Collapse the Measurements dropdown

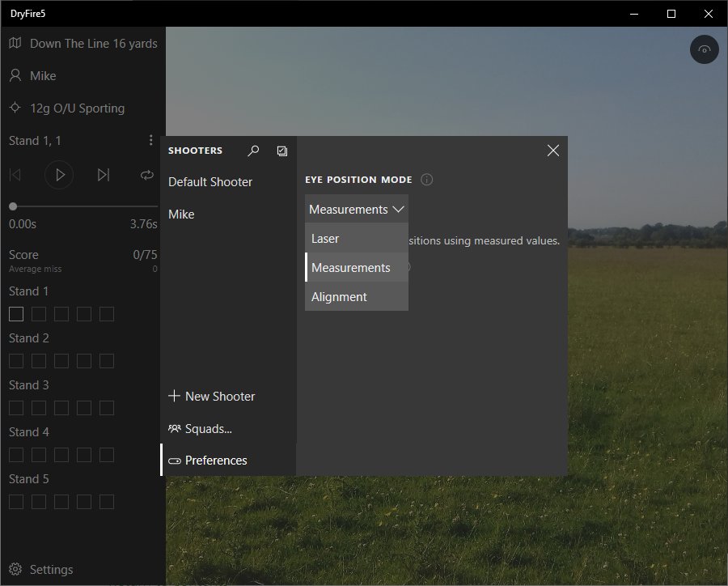point(356,210)
